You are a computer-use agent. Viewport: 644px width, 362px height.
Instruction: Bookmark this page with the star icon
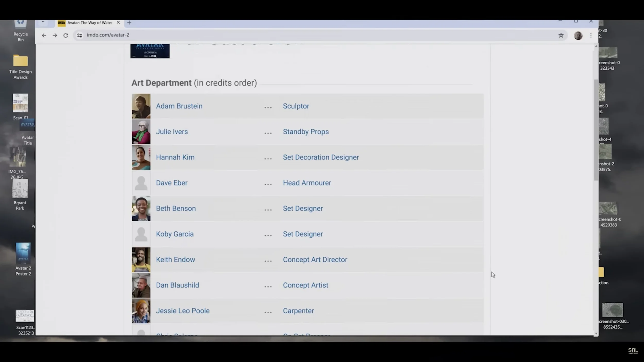coord(561,35)
